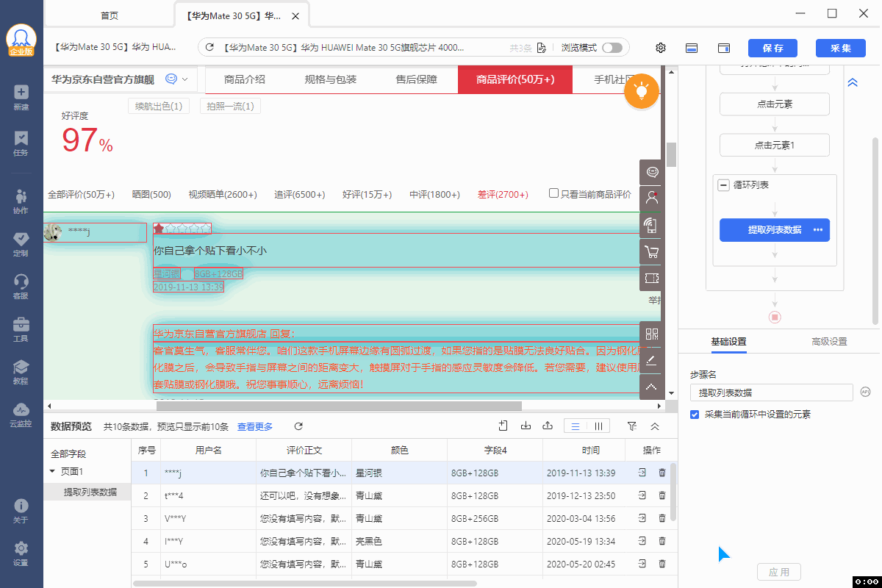Open the 云监控 (Cloud monitor) sidebar item

(x=21, y=415)
